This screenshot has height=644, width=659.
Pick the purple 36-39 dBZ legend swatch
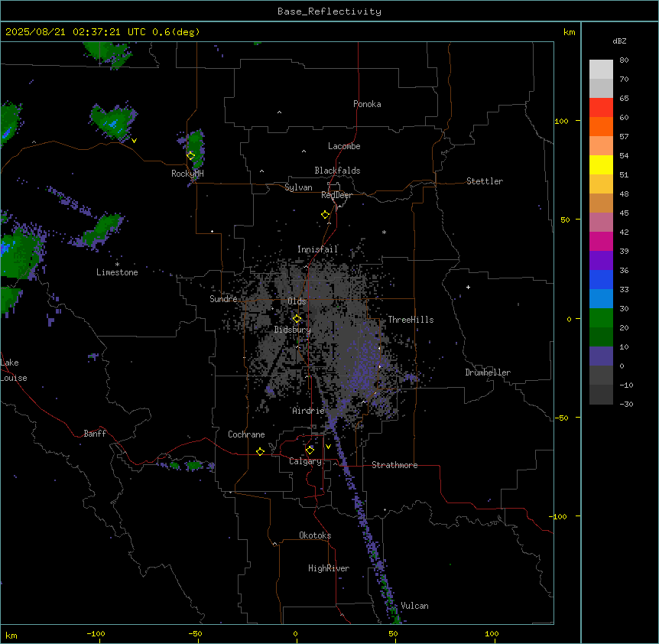601,260
